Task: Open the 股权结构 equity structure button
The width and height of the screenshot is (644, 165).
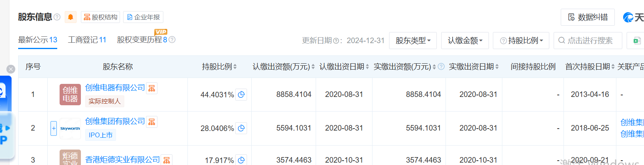Action: (100, 17)
